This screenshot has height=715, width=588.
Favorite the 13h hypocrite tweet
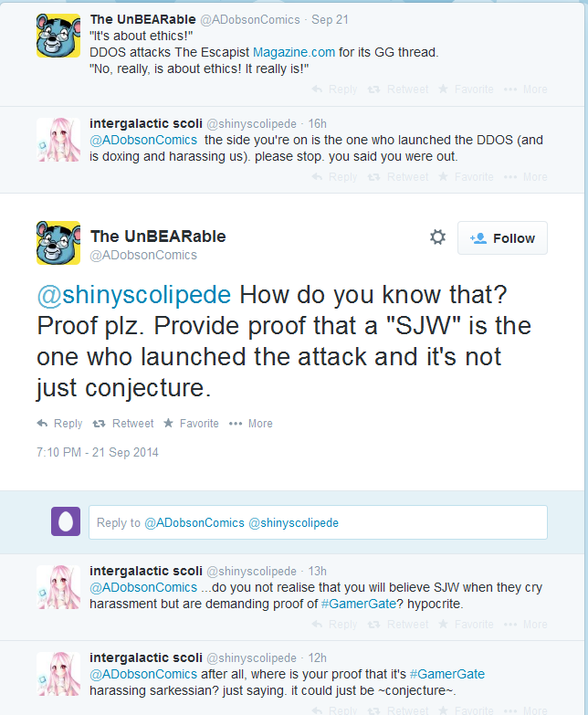pyautogui.click(x=466, y=625)
